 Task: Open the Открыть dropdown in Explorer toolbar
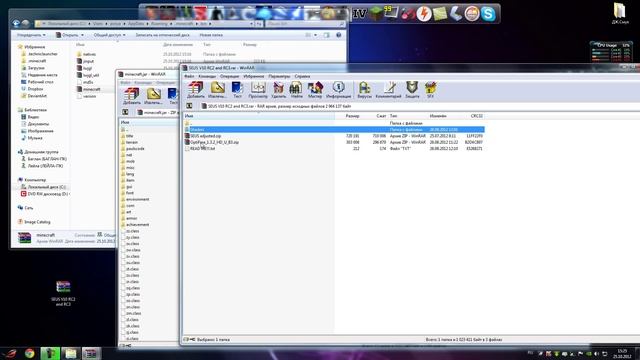[x=70, y=35]
